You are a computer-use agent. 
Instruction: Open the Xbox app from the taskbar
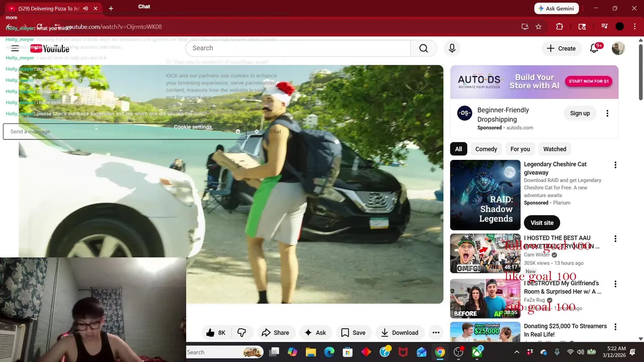tap(477, 352)
